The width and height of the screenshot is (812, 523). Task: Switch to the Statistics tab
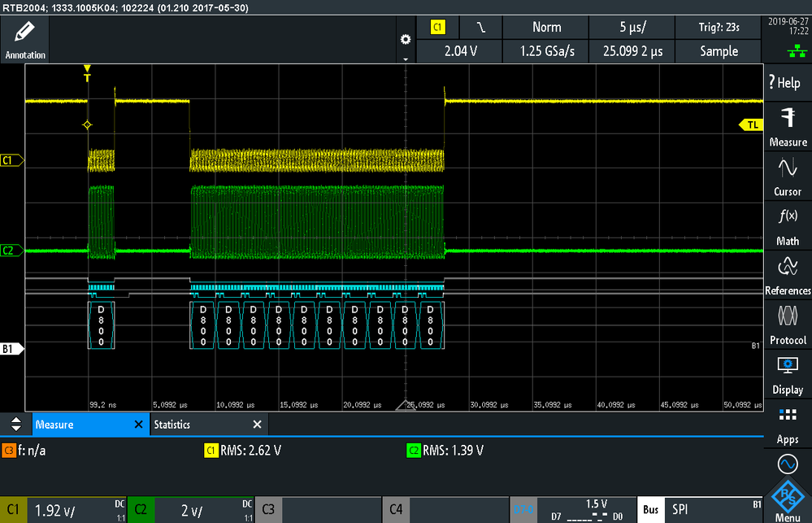(172, 425)
